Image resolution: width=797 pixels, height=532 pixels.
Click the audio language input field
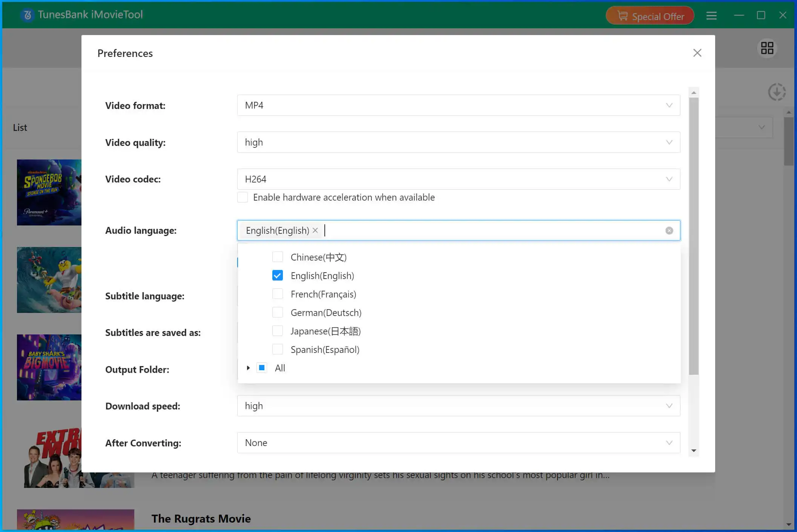(459, 230)
